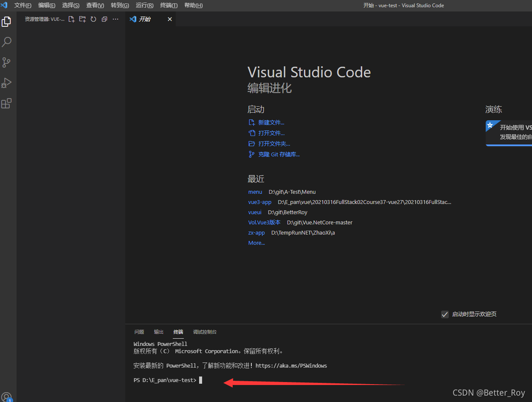Viewport: 532px width, 402px height.
Task: Open the 终端 menu in the menu bar
Action: coord(168,5)
